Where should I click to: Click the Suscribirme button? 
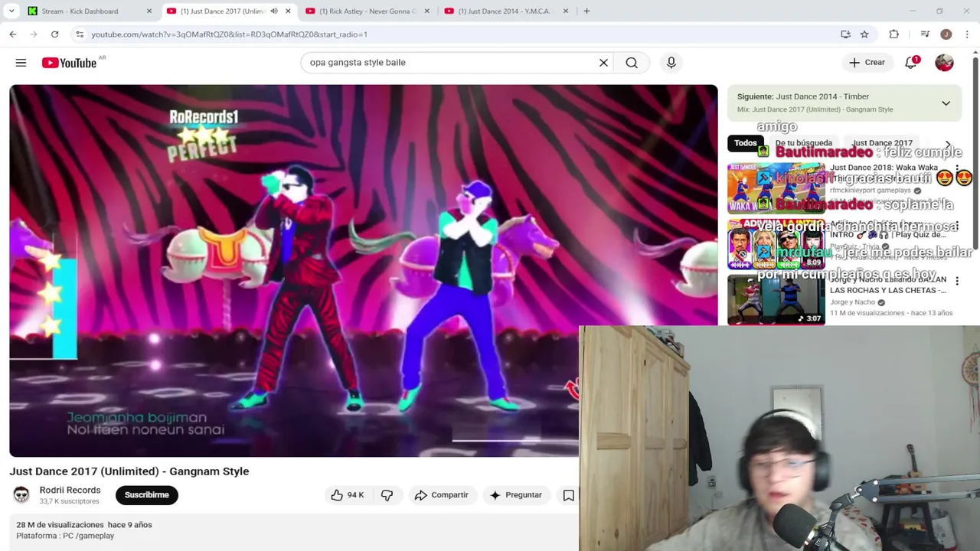147,495
